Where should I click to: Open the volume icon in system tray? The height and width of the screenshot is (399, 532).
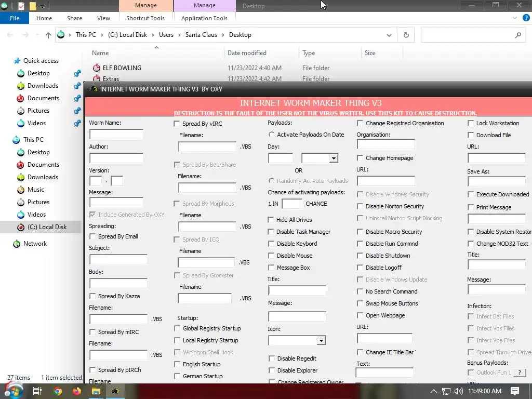pyautogui.click(x=459, y=391)
